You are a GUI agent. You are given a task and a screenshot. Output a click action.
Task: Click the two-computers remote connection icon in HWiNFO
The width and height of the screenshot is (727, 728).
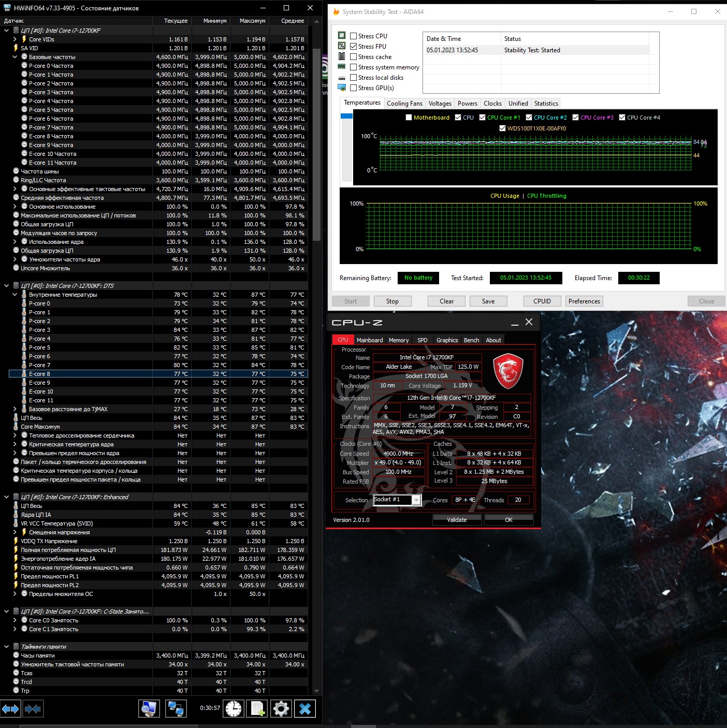pos(176,708)
